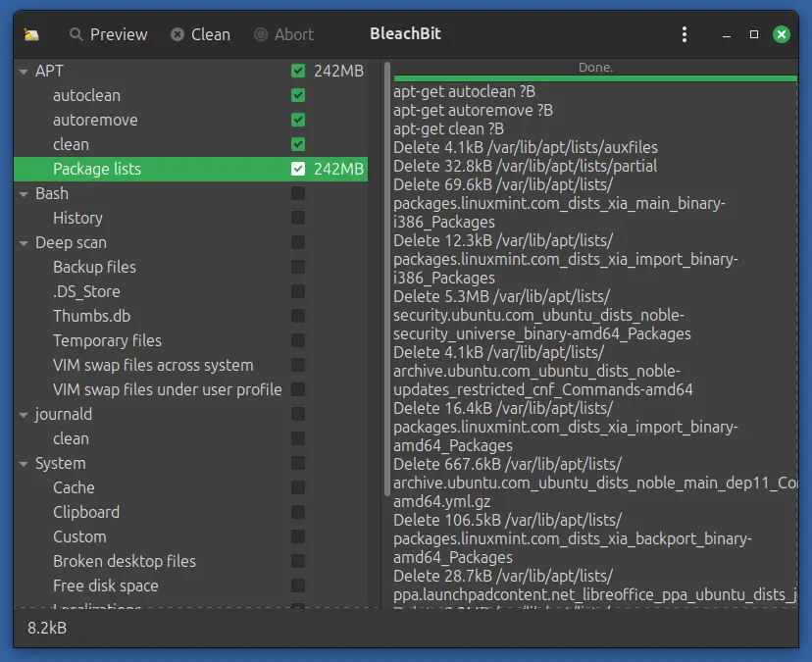The width and height of the screenshot is (812, 662).
Task: Check the Clipboard cleaning option
Action: (296, 512)
